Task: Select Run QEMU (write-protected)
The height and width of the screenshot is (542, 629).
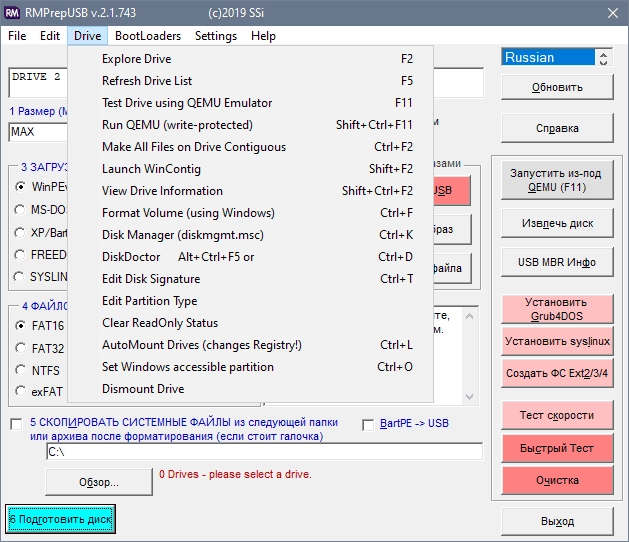Action: point(251,125)
